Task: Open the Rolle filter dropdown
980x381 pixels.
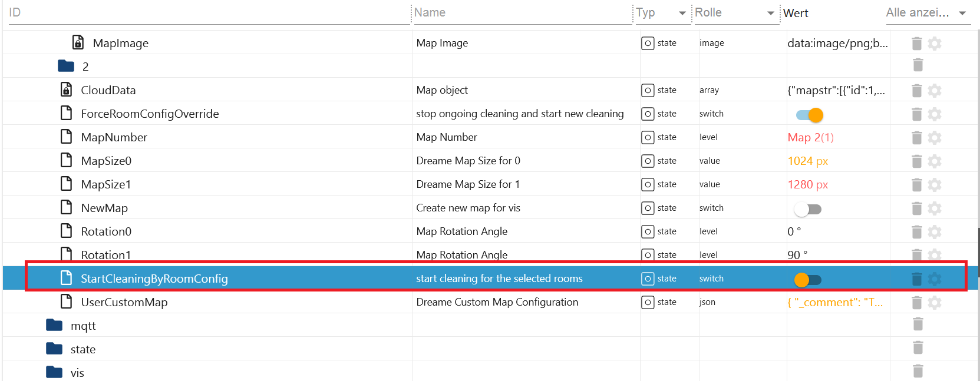Action: point(770,13)
